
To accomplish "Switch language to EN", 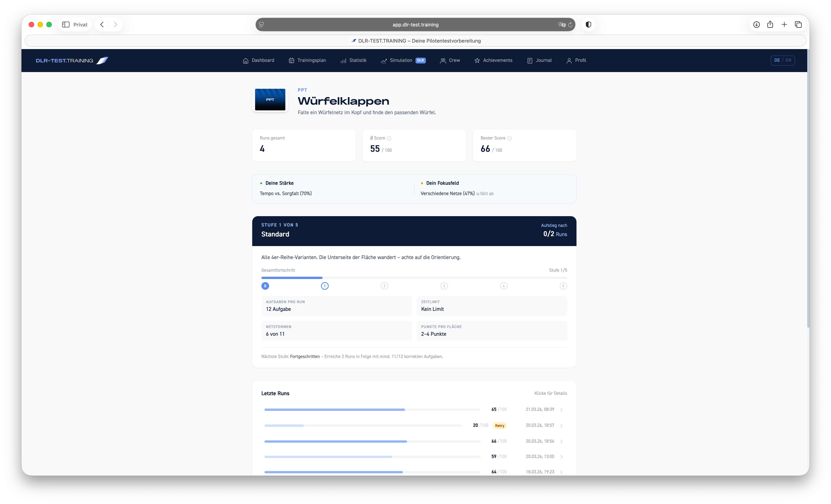I will [x=788, y=60].
